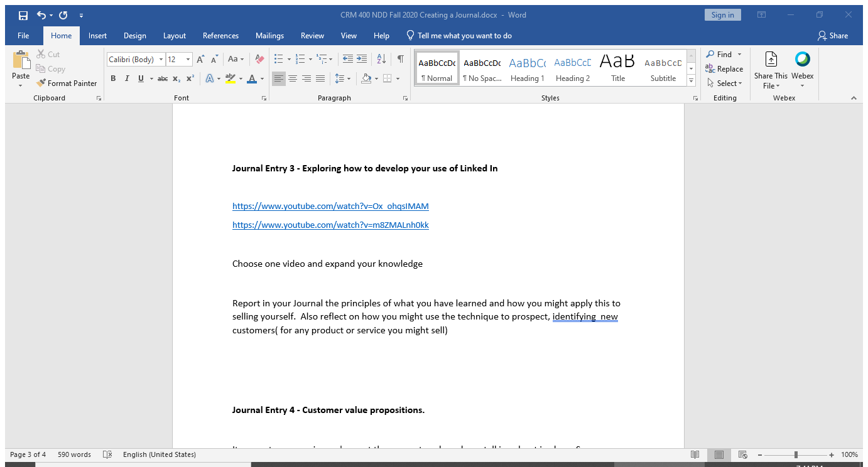Click Page 3 of 4 indicator
The height and width of the screenshot is (467, 868).
click(28, 454)
